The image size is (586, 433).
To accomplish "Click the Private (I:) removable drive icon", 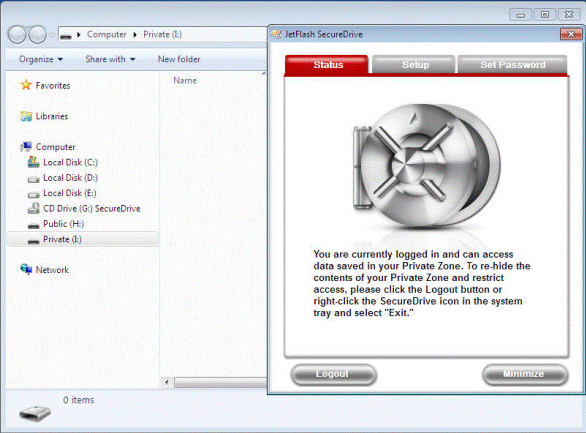I will [x=33, y=241].
